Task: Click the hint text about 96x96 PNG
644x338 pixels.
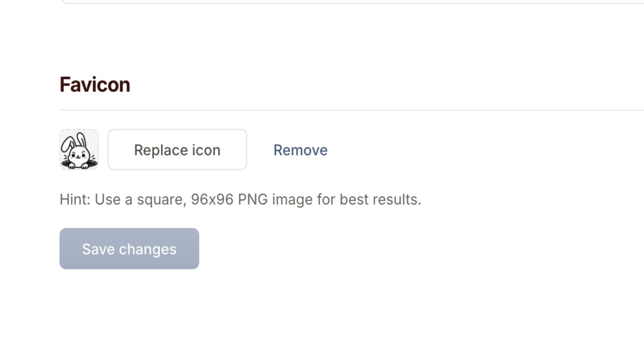Action: point(240,200)
